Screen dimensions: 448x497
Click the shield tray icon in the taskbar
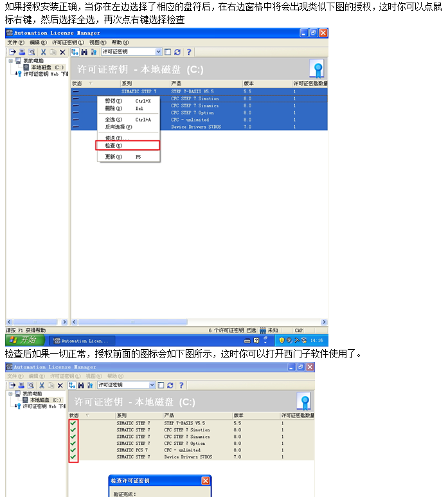tap(282, 340)
